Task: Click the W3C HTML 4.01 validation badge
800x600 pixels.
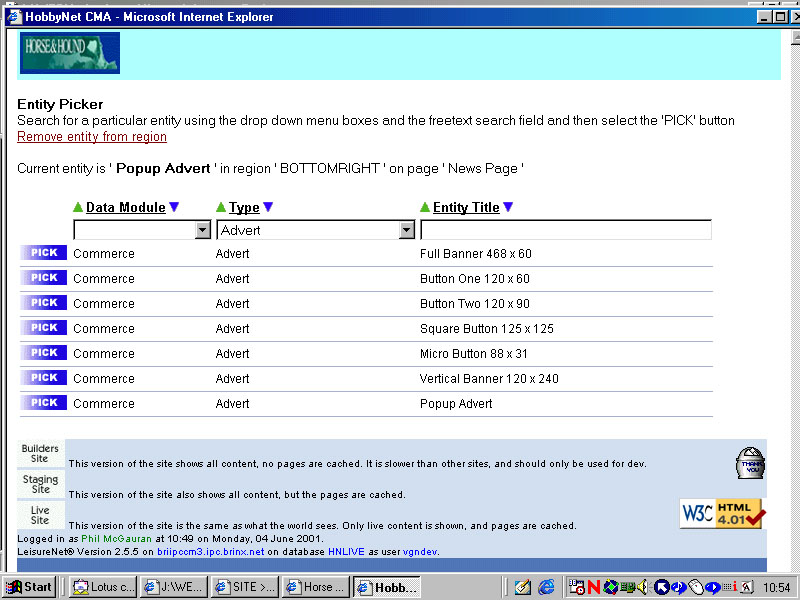Action: point(723,513)
